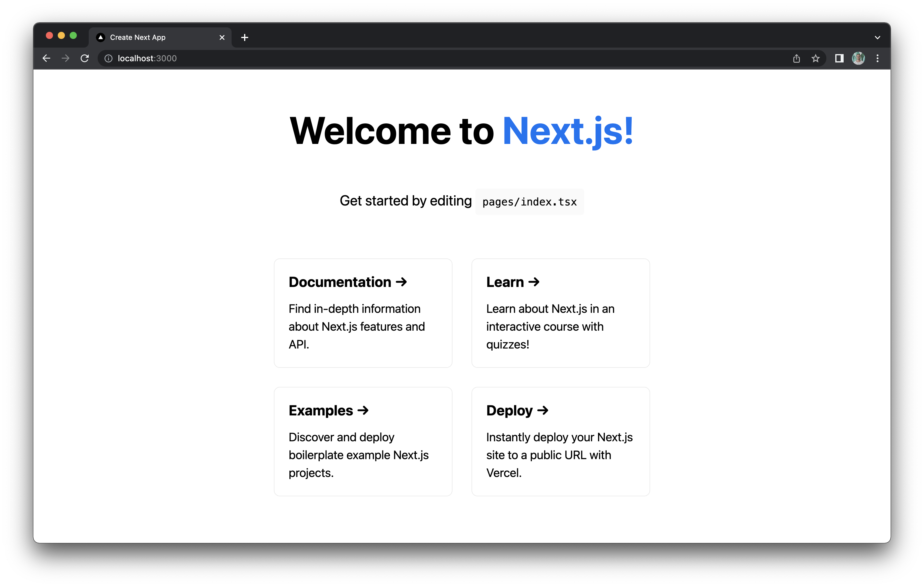Open the Chrome side panel icon
The width and height of the screenshot is (924, 587).
839,58
